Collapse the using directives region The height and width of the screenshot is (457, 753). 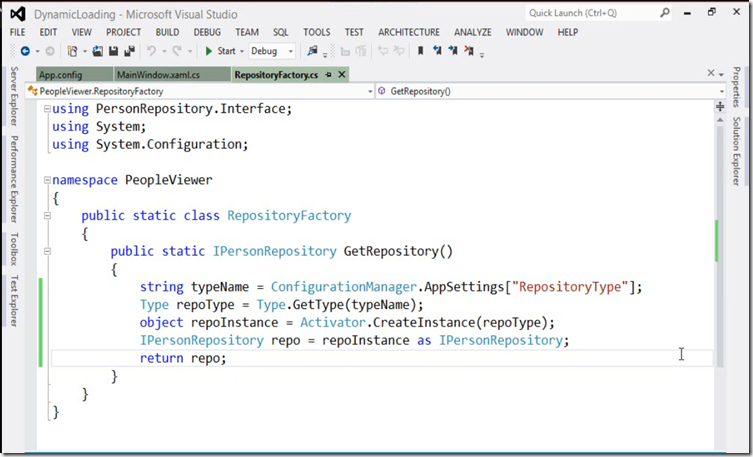pos(47,109)
